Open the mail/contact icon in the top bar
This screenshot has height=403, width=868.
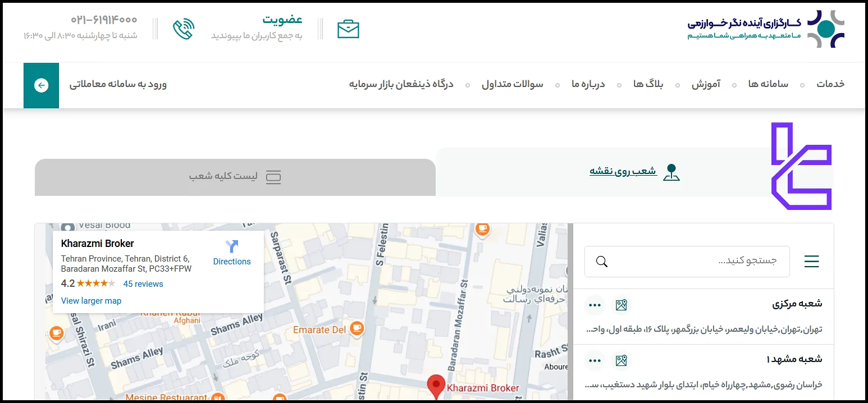coord(348,28)
